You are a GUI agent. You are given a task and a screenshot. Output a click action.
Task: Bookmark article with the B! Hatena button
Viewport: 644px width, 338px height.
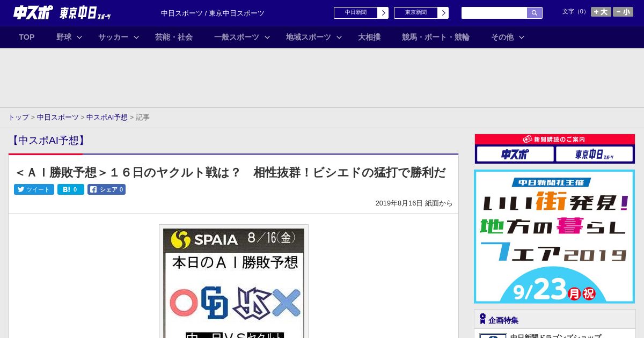tap(71, 189)
